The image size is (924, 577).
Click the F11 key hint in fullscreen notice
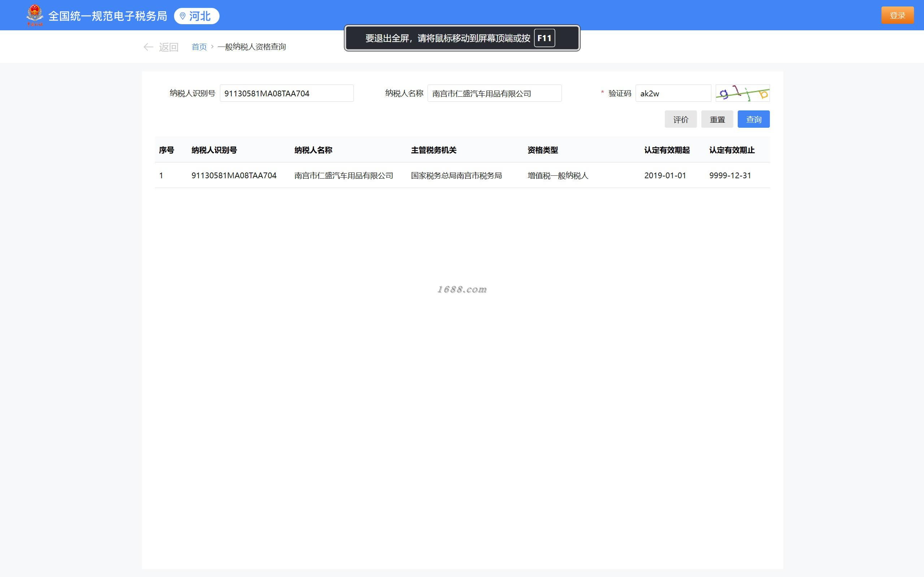[x=544, y=38]
